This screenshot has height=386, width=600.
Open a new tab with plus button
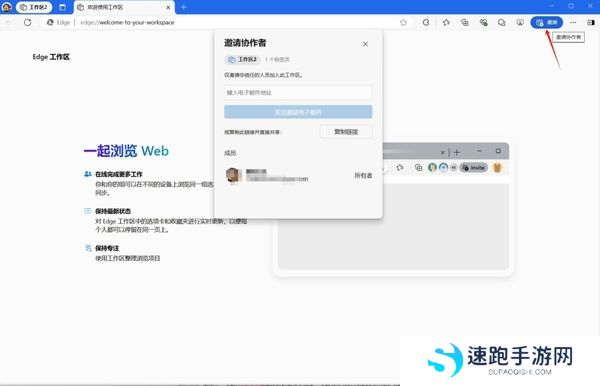tap(184, 7)
